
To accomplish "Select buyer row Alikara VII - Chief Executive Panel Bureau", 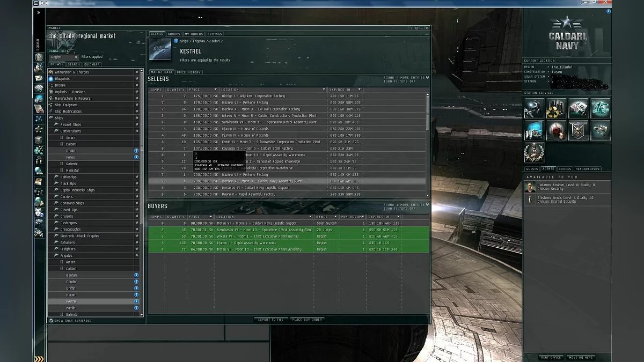I will [x=289, y=237].
